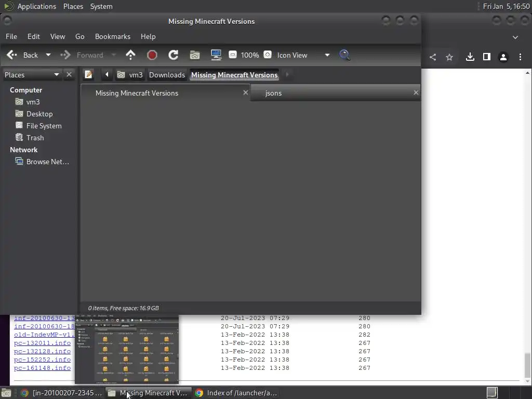Open the Computer icon in toolbar
This screenshot has width=532, height=399.
tap(216, 55)
